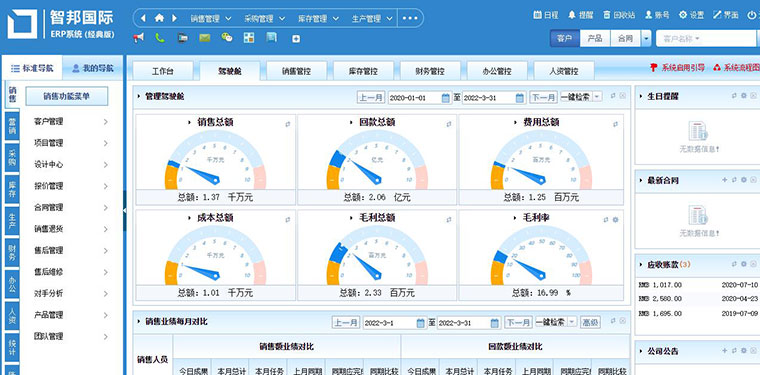Click the plus add-shortcut icon

pyautogui.click(x=296, y=39)
